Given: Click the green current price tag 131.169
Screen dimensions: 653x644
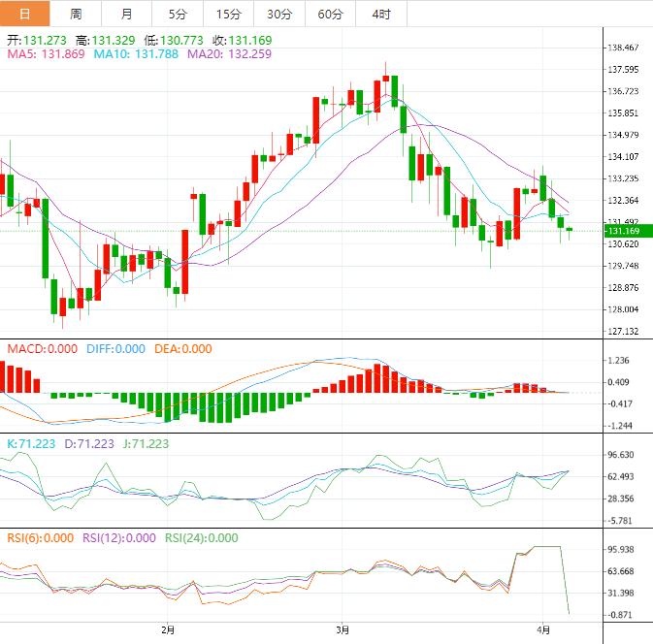Looking at the screenshot, I should (629, 231).
